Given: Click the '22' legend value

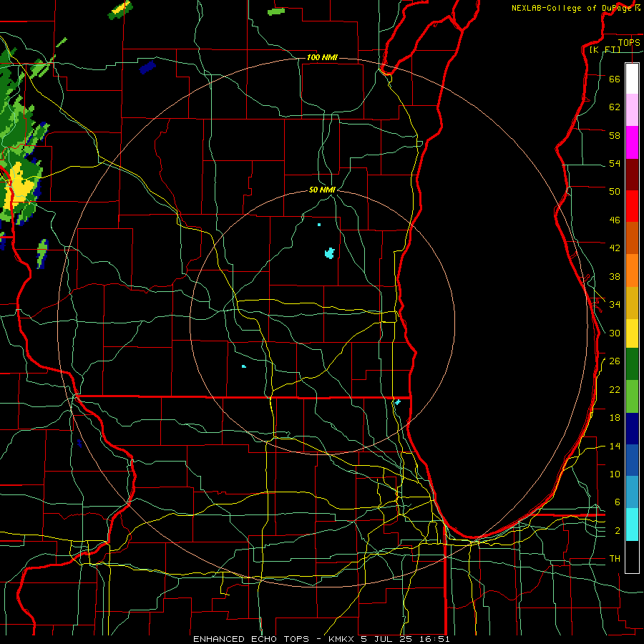Looking at the screenshot, I should pyautogui.click(x=615, y=389).
